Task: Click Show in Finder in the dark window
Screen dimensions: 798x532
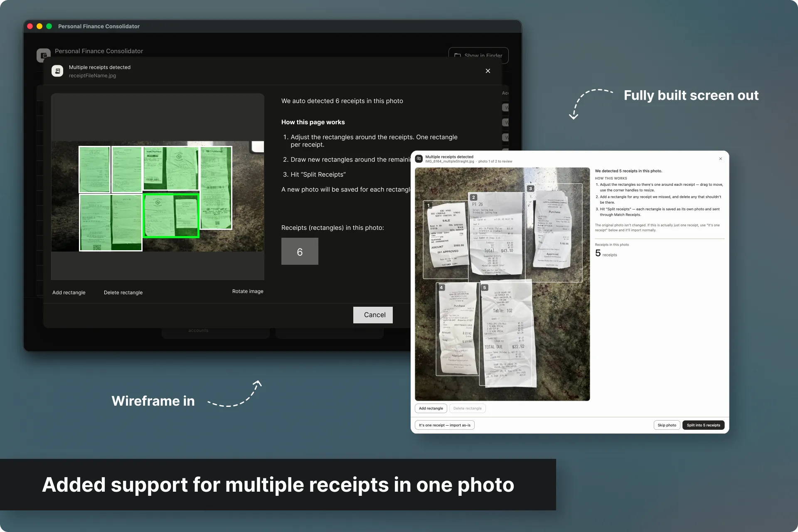Action: click(478, 55)
